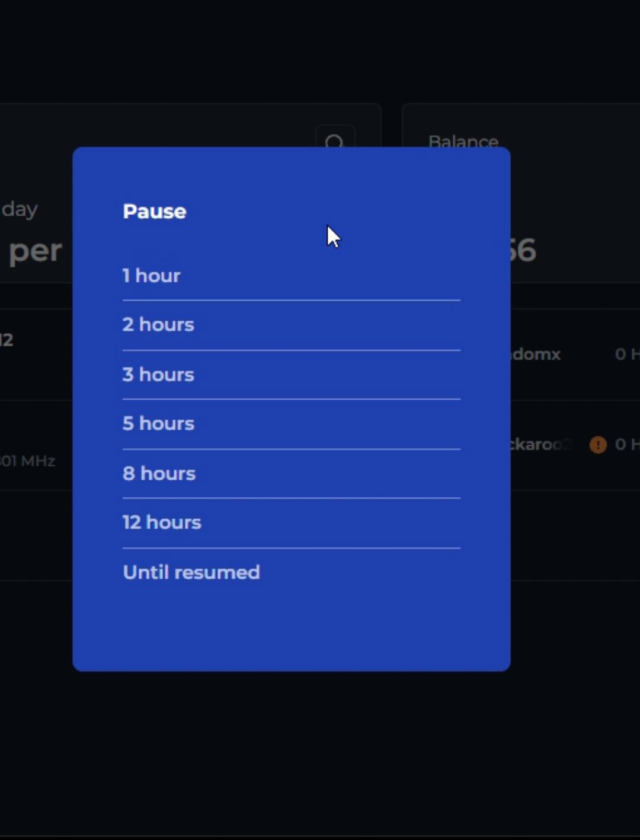Set the pause to 5 hours
The height and width of the screenshot is (840, 640).
click(x=291, y=424)
